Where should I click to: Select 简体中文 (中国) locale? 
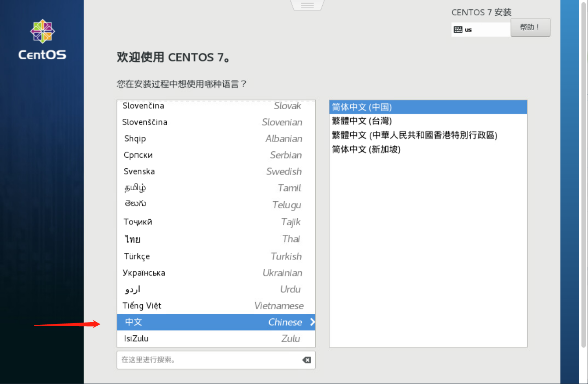click(x=428, y=107)
